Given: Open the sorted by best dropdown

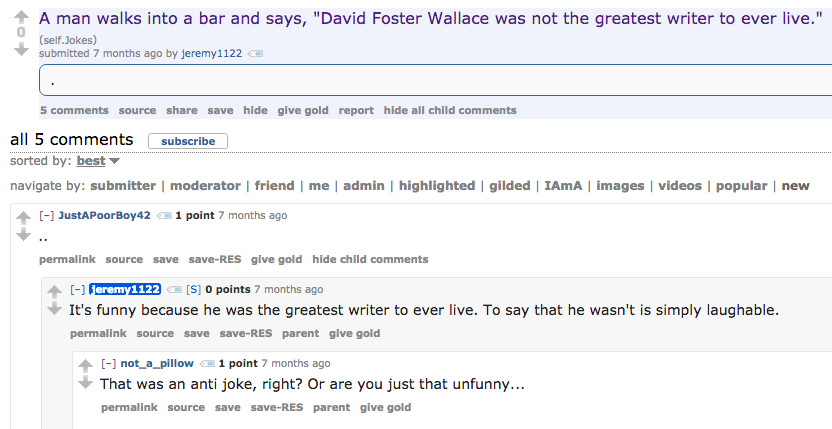Looking at the screenshot, I should pyautogui.click(x=98, y=161).
